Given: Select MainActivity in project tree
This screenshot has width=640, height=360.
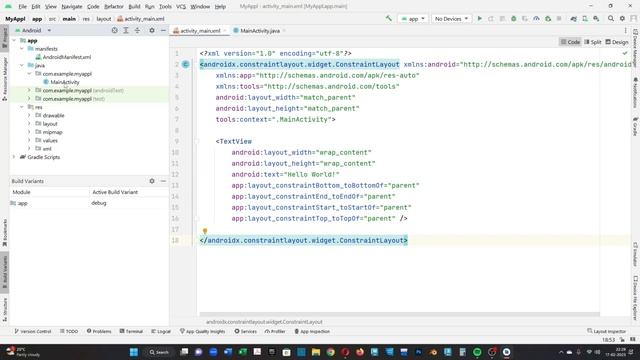Looking at the screenshot, I should coord(65,82).
